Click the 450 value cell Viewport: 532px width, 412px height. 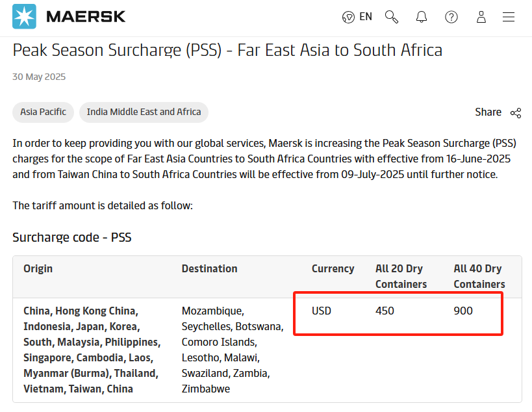[385, 311]
